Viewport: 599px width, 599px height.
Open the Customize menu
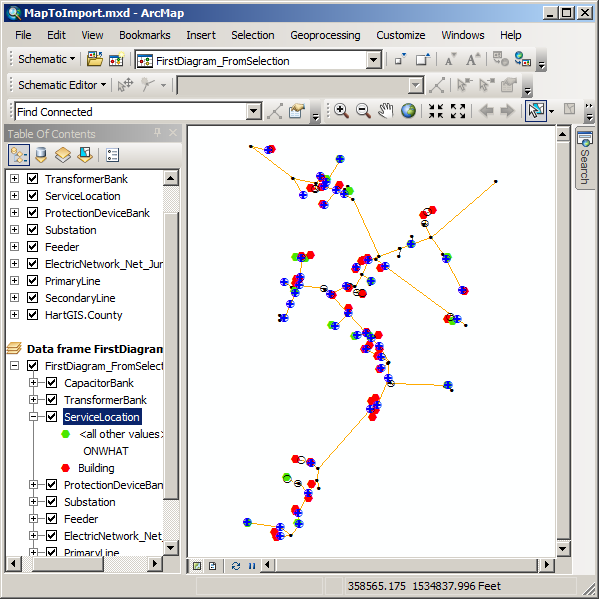[x=400, y=35]
